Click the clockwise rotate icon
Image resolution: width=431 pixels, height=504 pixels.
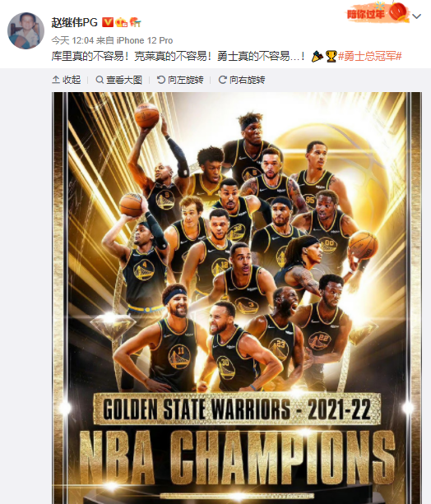click(x=222, y=80)
